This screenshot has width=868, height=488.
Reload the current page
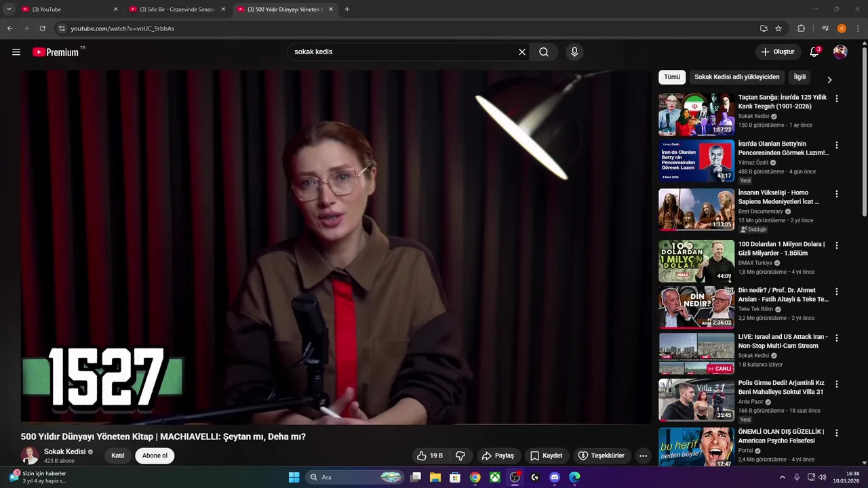point(42,28)
